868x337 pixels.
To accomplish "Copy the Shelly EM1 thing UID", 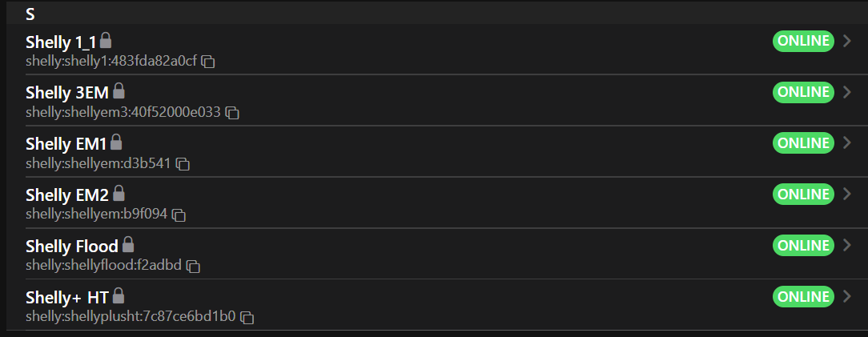I will tap(183, 164).
